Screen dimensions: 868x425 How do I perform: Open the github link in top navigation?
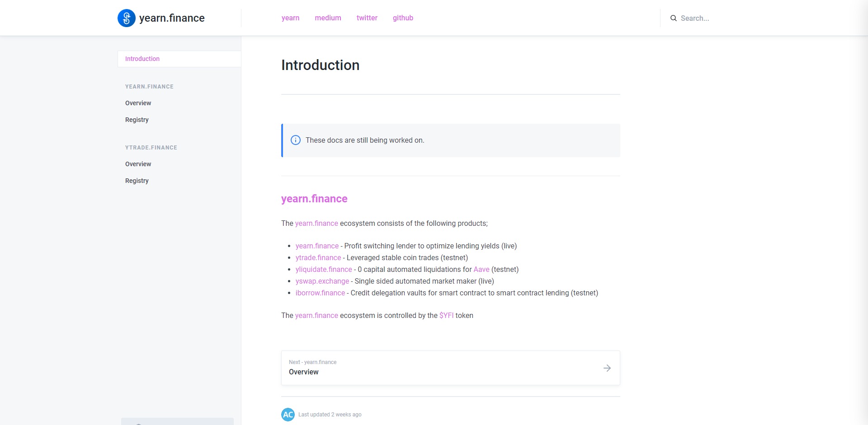pos(403,18)
